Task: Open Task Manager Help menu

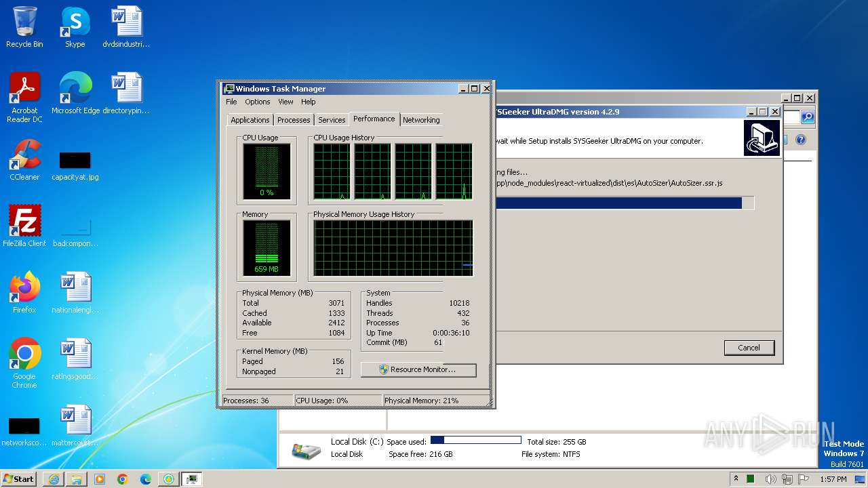Action: pos(309,102)
